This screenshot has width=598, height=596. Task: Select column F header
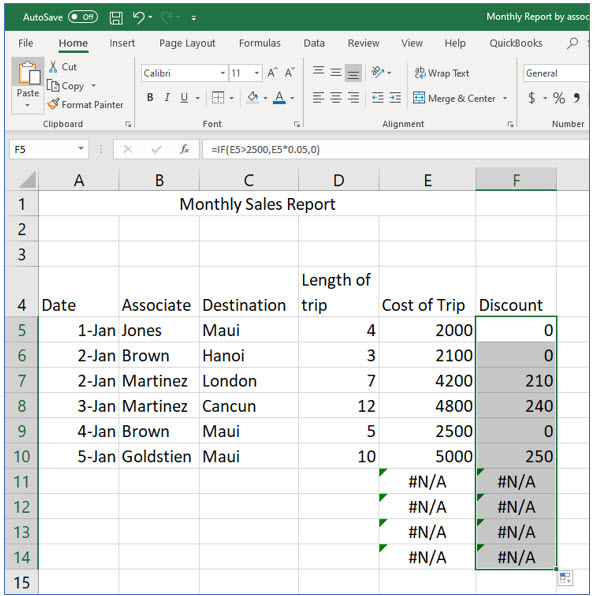coord(516,180)
